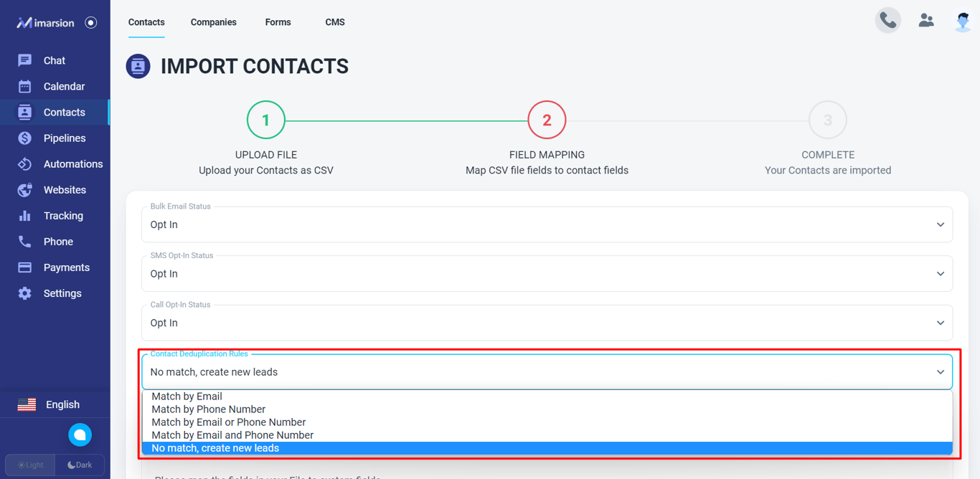Screen dimensions: 980x479
Task: Open the SMS Opt-In Status dropdown
Action: (547, 273)
